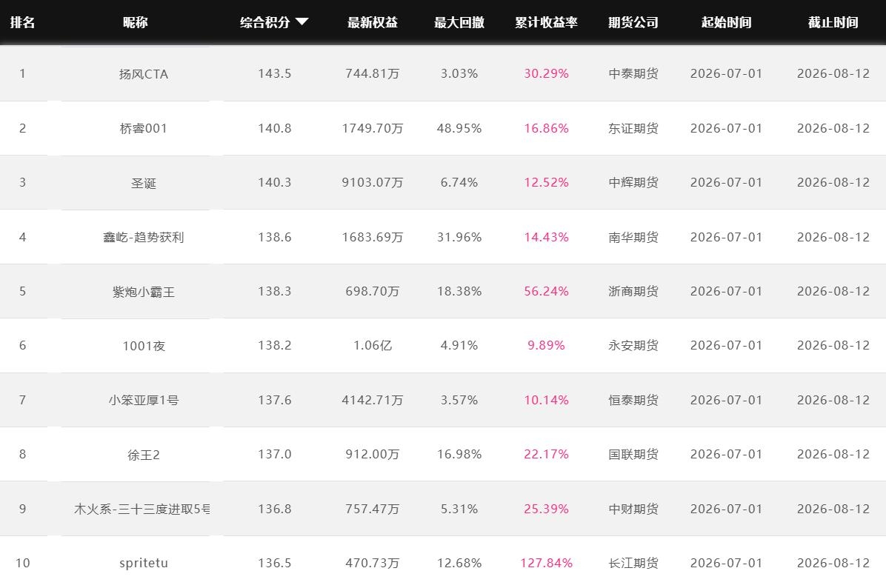Open 鑫屹-趋势获利 trader entry
This screenshot has width=886, height=588.
coord(144,237)
